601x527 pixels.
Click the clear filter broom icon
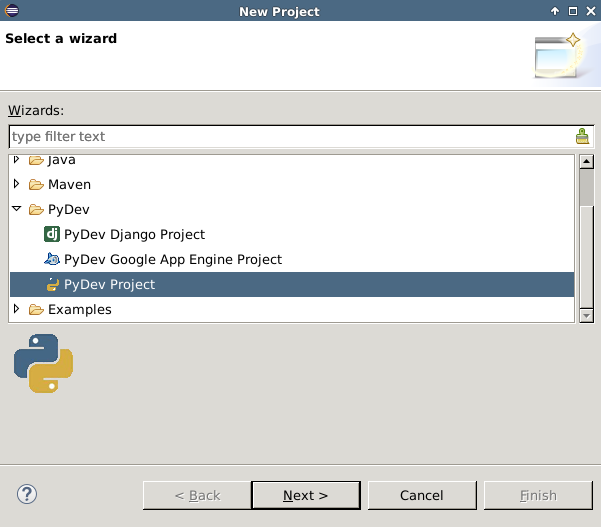(582, 136)
